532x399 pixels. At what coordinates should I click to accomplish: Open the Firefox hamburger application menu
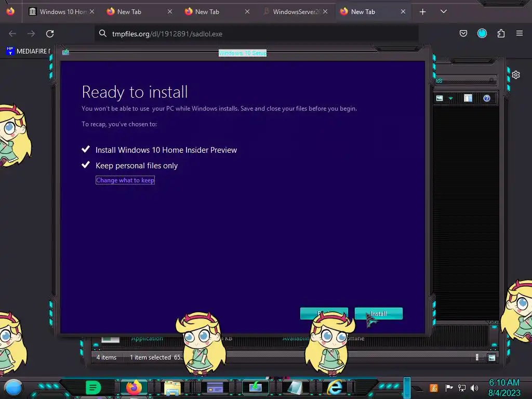pos(520,33)
